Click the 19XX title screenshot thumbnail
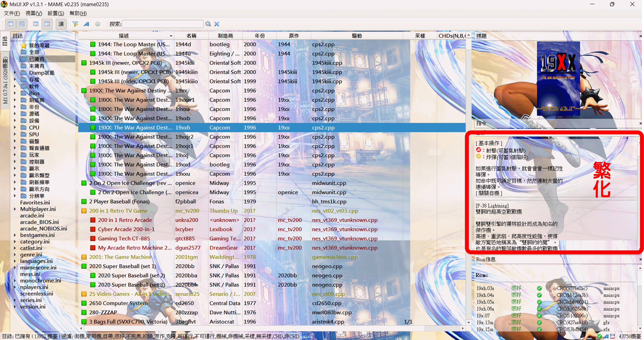 pos(558,78)
